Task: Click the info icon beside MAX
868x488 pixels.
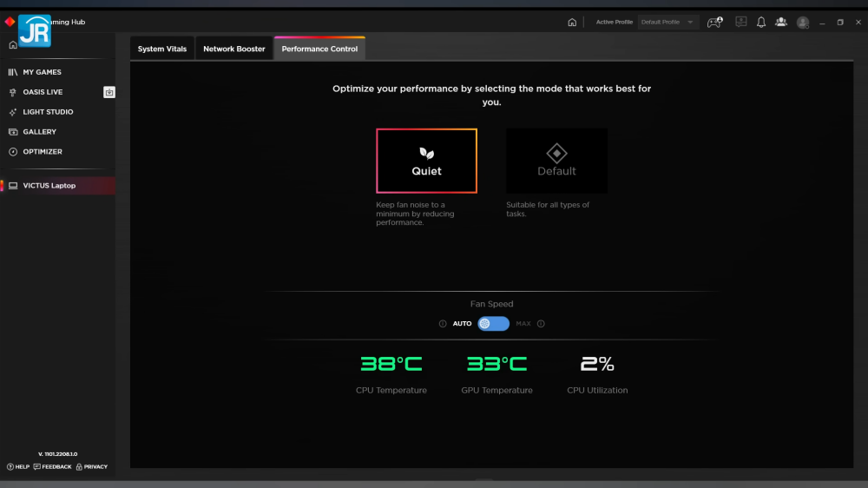Action: [x=541, y=324]
